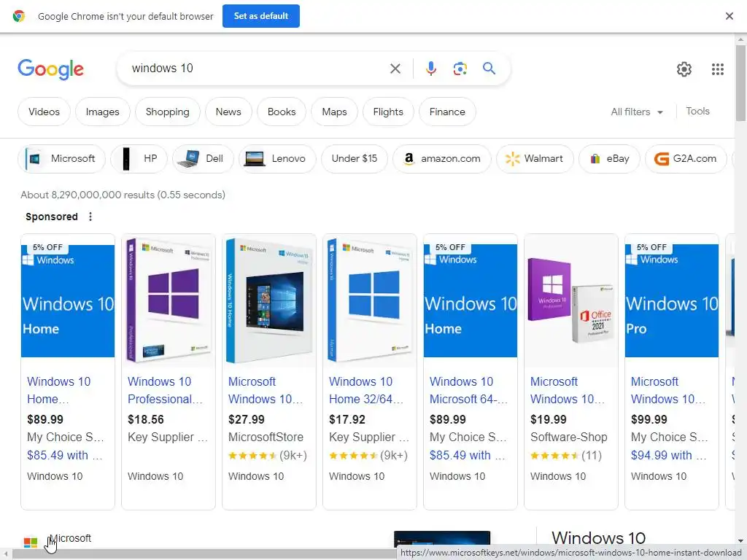Switch to the Finance tab
This screenshot has width=747, height=560.
tap(447, 112)
